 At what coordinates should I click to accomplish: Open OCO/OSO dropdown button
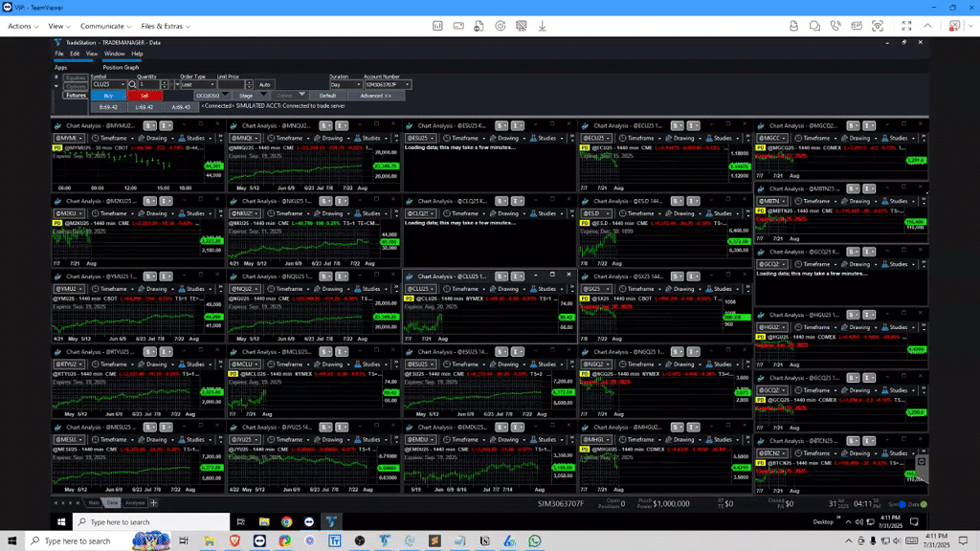pyautogui.click(x=211, y=96)
